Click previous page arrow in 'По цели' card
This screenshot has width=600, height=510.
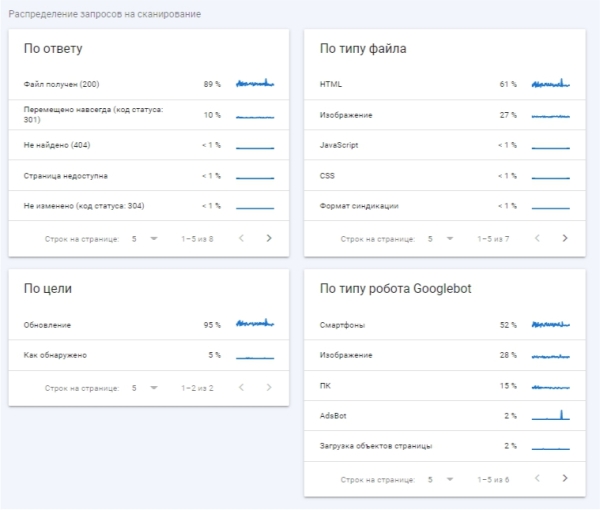(x=241, y=387)
